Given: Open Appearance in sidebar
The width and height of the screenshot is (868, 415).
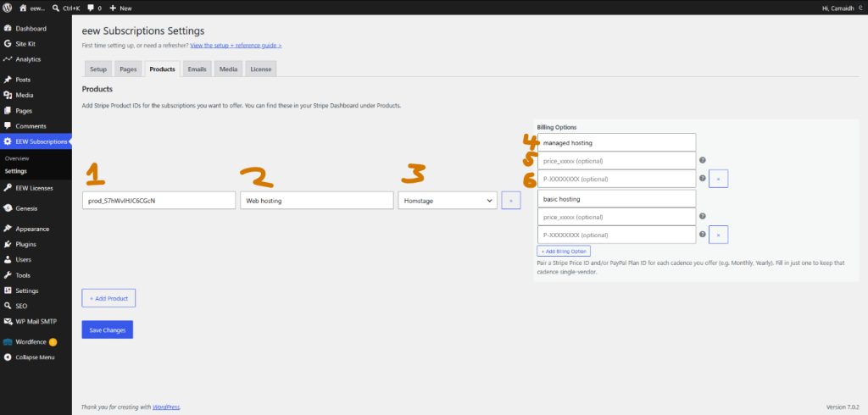Looking at the screenshot, I should pyautogui.click(x=36, y=229).
